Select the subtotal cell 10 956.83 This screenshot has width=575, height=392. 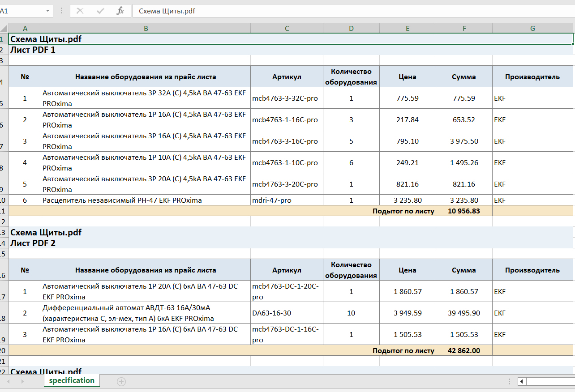464,211
